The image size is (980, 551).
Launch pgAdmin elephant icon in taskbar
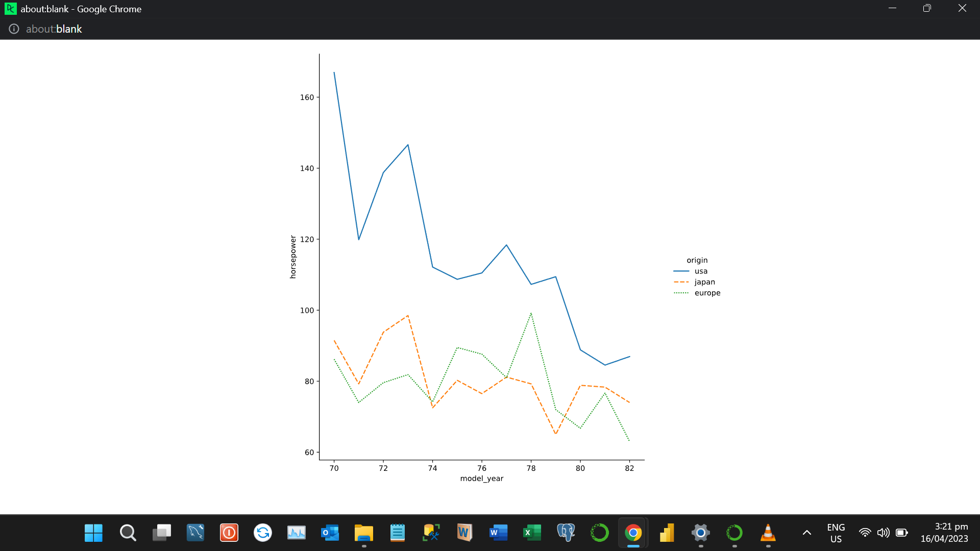(566, 533)
